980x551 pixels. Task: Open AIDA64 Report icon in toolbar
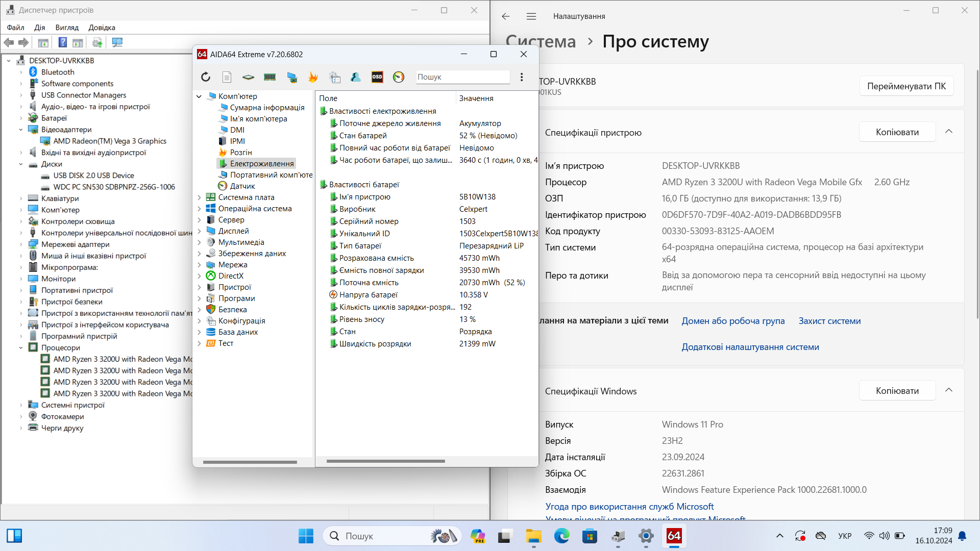point(227,77)
